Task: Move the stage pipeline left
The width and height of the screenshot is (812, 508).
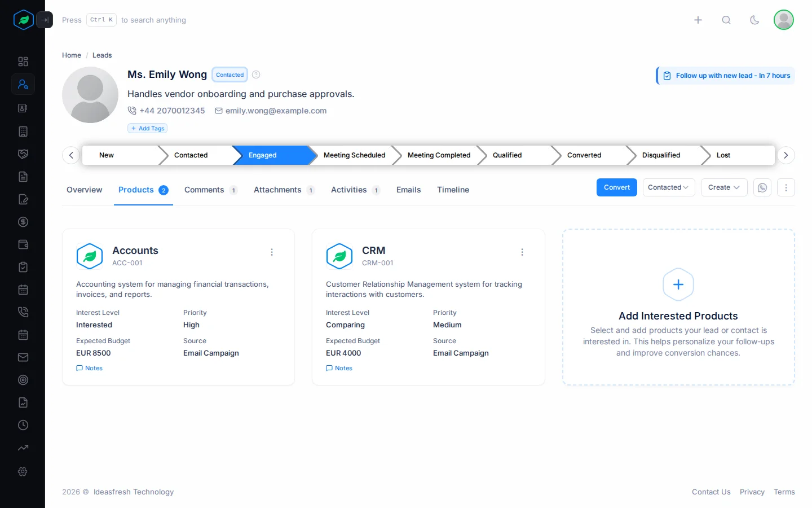Action: pos(71,155)
